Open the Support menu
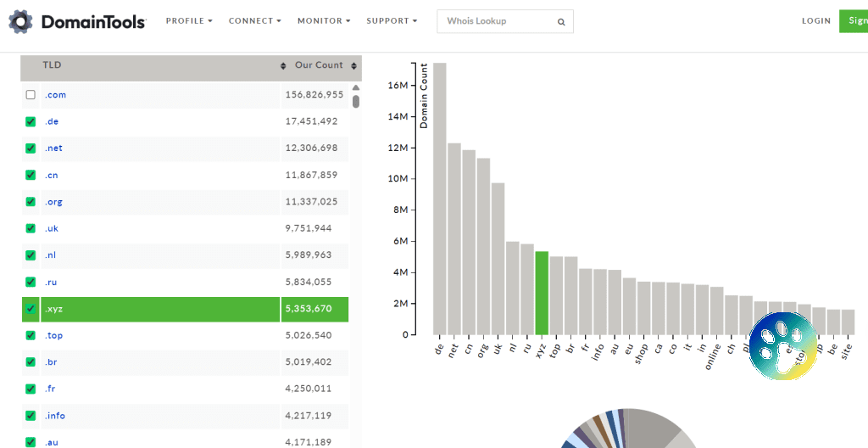 click(392, 21)
